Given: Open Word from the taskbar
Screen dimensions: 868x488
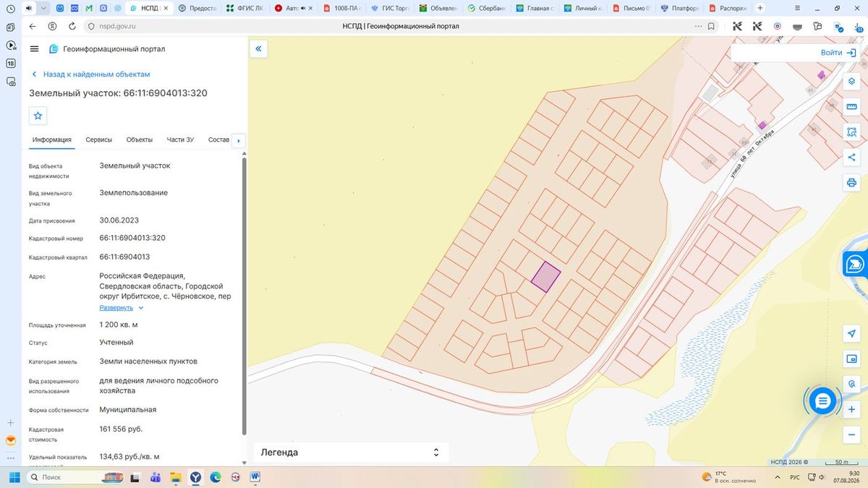Looking at the screenshot, I should pyautogui.click(x=255, y=477).
